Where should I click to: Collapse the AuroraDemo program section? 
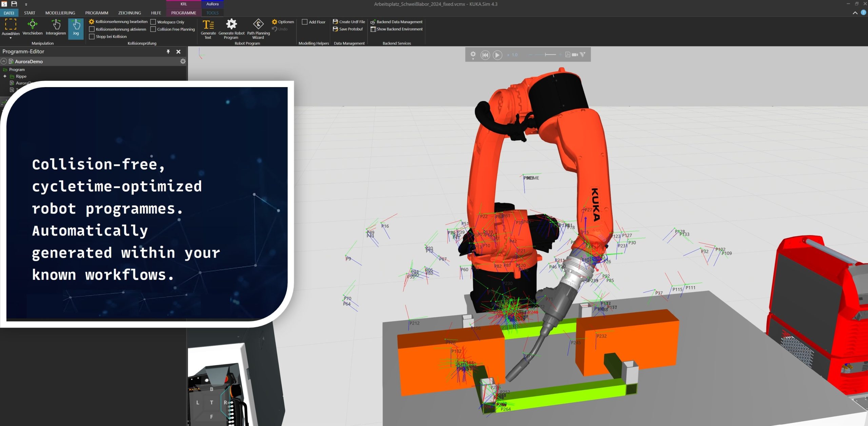(x=4, y=61)
